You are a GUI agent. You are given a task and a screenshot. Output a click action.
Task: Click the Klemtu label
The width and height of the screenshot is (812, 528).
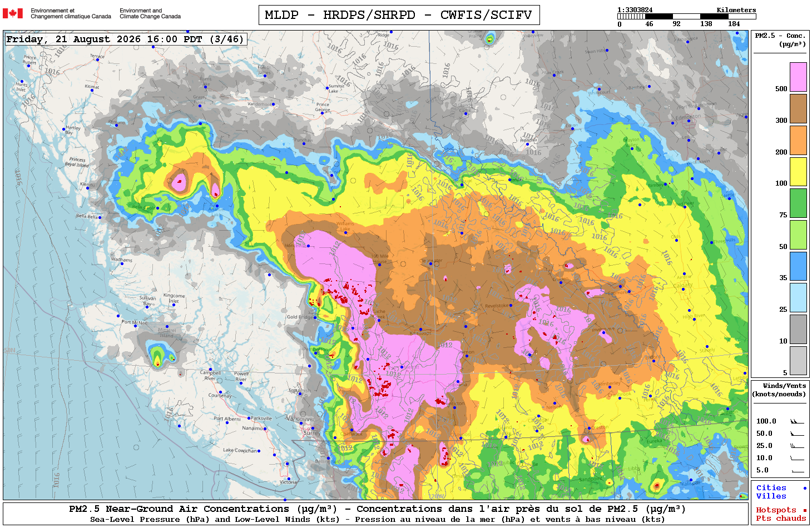[x=87, y=185]
